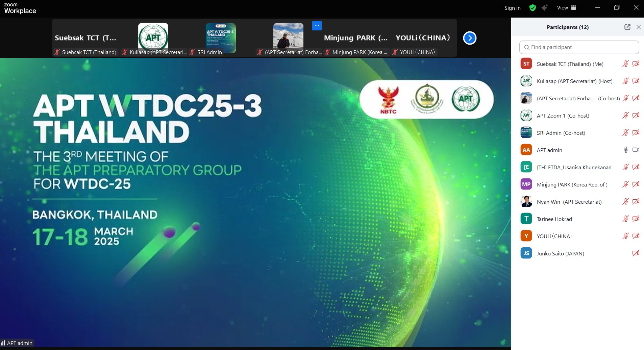
Task: Select SRI Admin video tile thumbnail
Action: (221, 38)
